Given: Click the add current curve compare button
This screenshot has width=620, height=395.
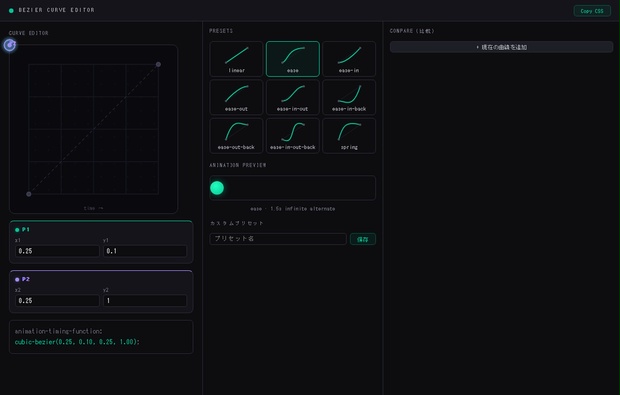Looking at the screenshot, I should click(x=501, y=47).
